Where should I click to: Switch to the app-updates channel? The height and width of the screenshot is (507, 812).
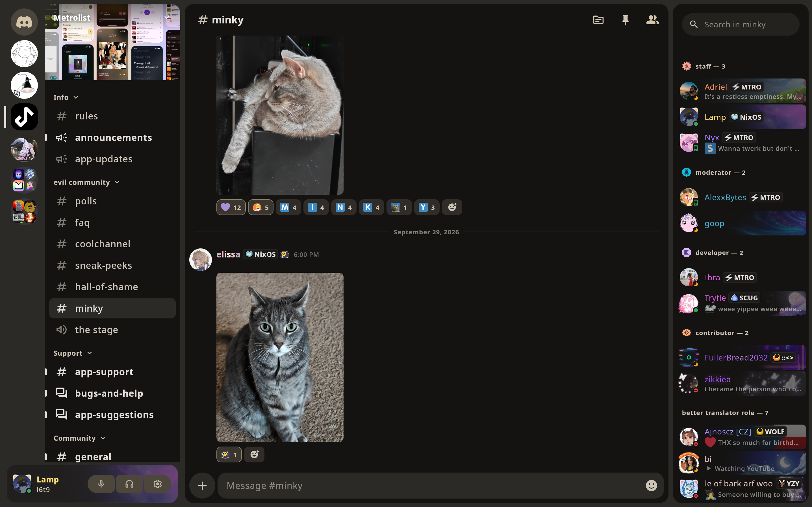point(112,159)
